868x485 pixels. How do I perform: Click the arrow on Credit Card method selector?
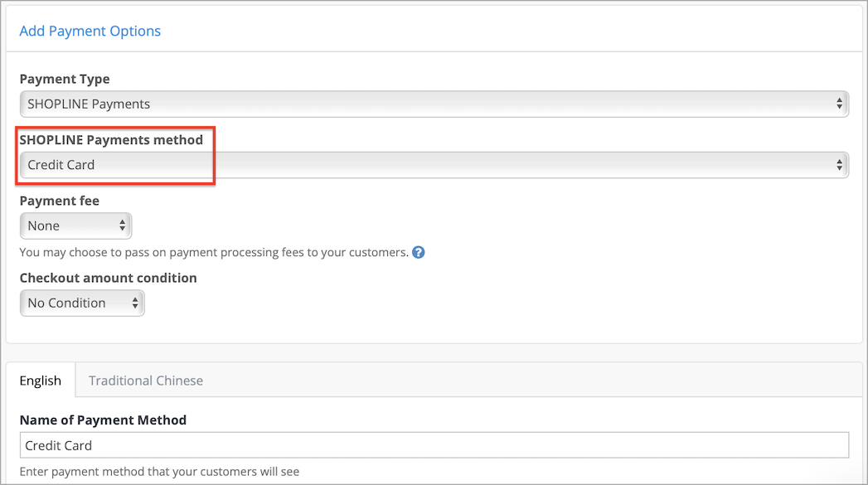[839, 165]
